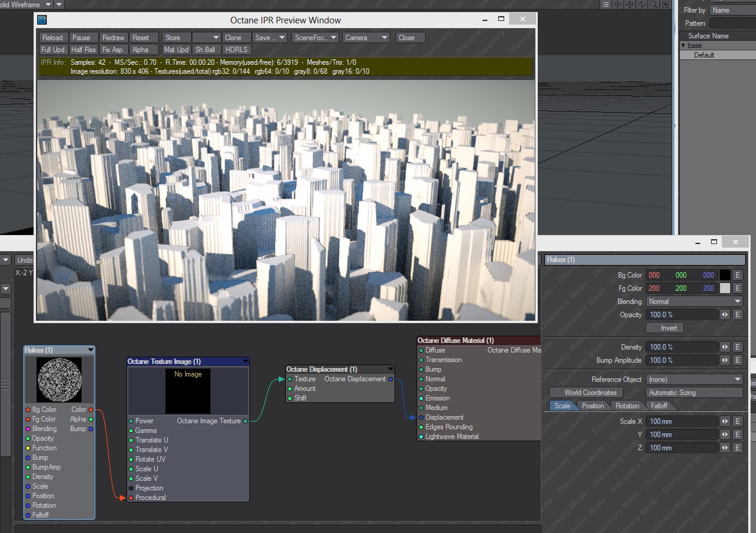Switch to the Falloff tab
Image resolution: width=756 pixels, height=533 pixels.
click(659, 406)
